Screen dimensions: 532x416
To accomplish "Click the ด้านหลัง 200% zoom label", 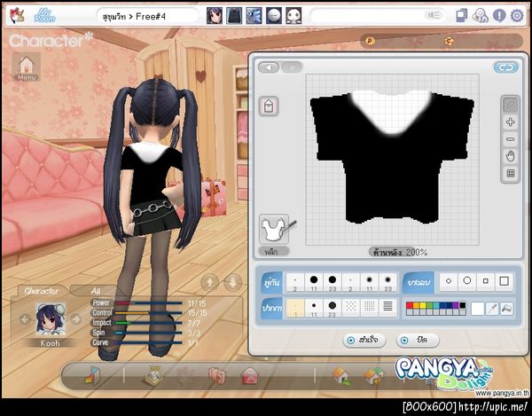I will tap(400, 252).
